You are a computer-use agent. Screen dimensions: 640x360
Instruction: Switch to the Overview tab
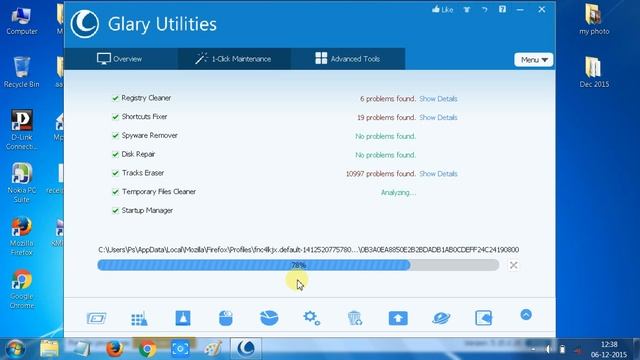pos(120,59)
